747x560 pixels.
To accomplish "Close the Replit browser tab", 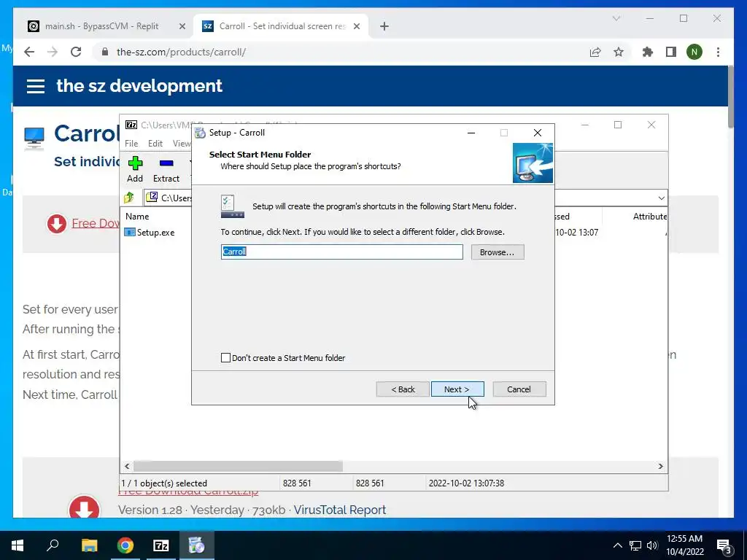I will coord(182,27).
